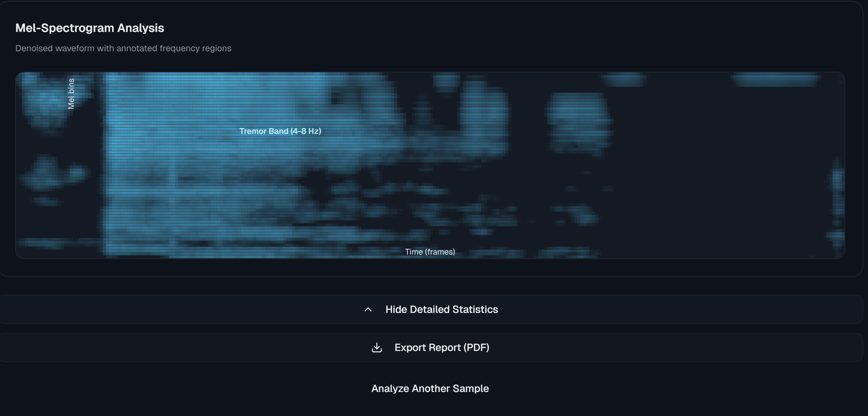Click the Mel-Spectrogram Analysis heading
Screen dimensions: 868x416
tap(90, 28)
